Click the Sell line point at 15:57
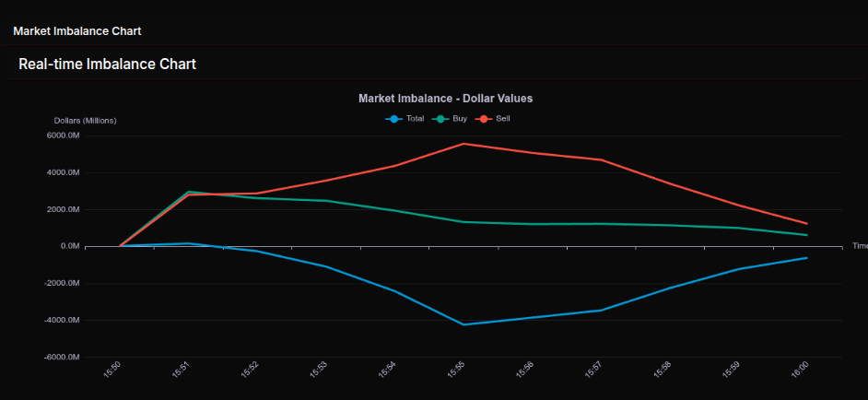868x400 pixels. [602, 160]
